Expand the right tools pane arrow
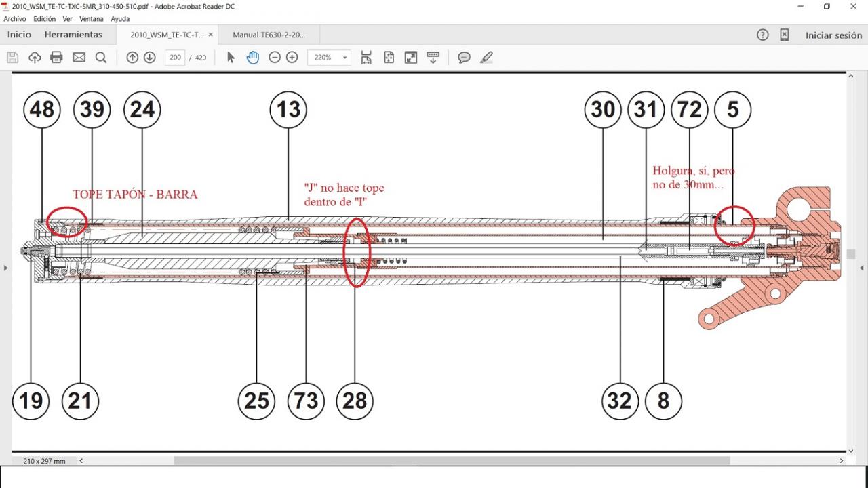868x488 pixels. [x=862, y=268]
